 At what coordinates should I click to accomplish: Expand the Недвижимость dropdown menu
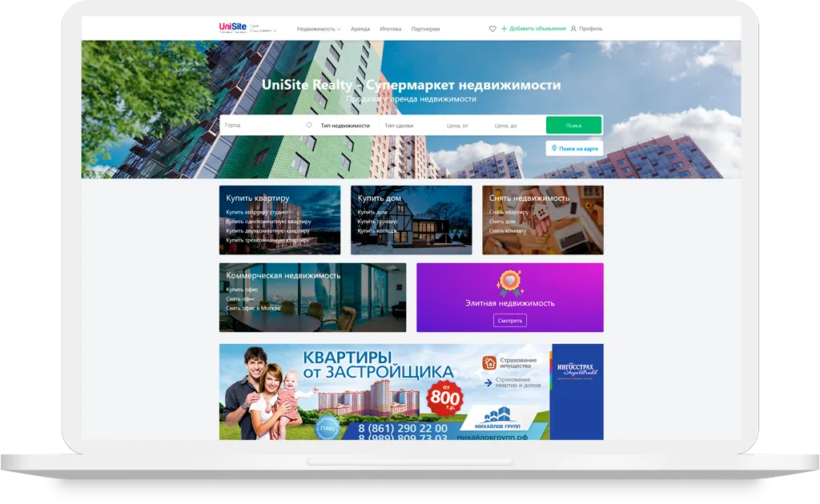[x=318, y=29]
